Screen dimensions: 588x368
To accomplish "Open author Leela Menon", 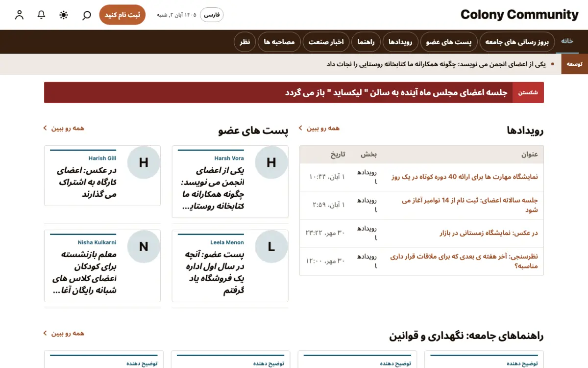I will (x=227, y=242).
